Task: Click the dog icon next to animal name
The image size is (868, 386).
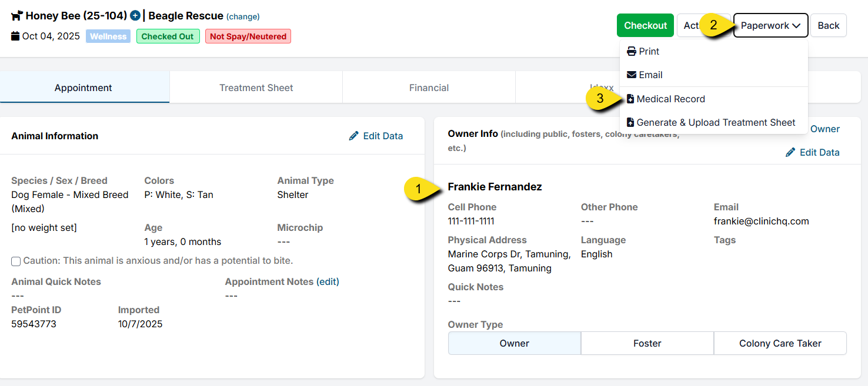Action: coord(17,16)
